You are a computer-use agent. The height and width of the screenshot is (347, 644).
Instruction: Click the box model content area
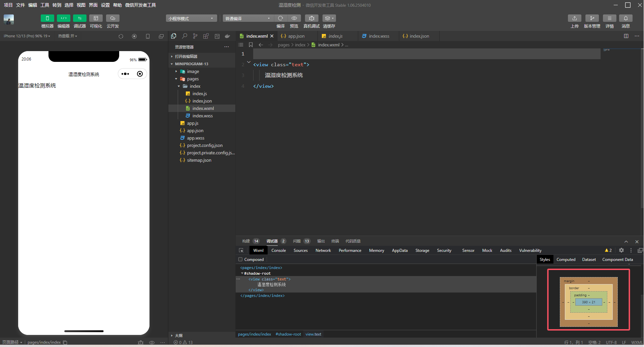[x=588, y=302]
